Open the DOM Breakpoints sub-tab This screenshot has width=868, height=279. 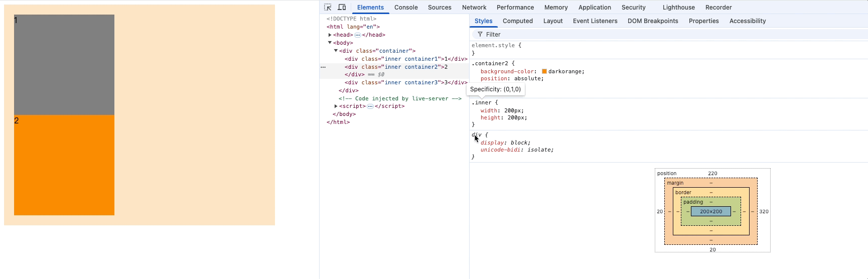(x=653, y=21)
